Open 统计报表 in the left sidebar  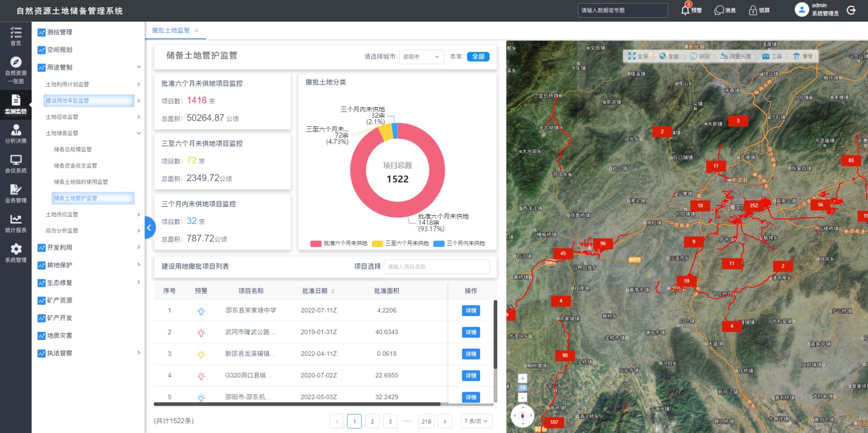[16, 223]
